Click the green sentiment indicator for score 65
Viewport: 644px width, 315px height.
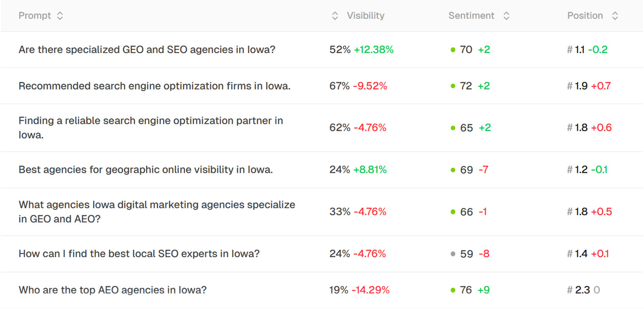(452, 127)
